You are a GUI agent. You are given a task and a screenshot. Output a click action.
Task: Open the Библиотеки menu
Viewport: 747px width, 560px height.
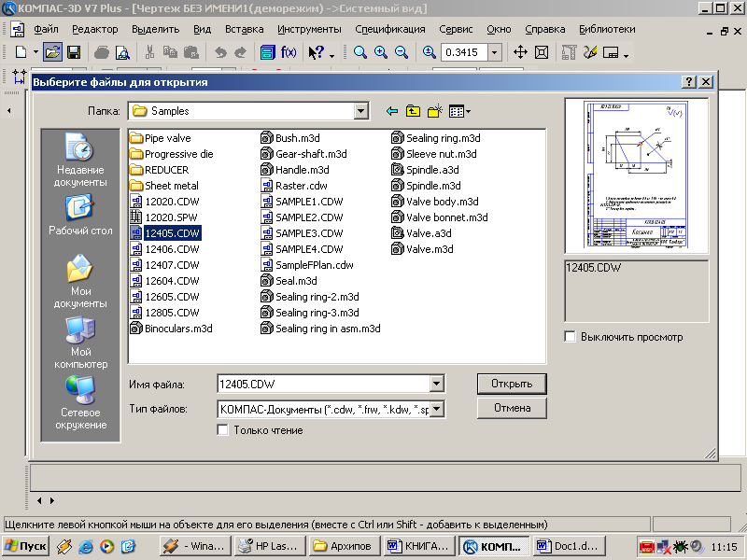click(x=608, y=29)
